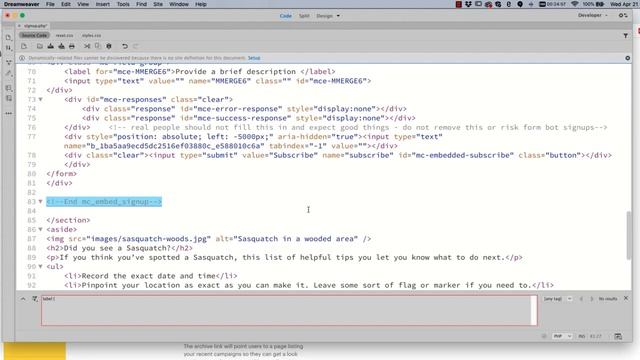Open the sidebar more options ellipsis
This screenshot has width=640, height=360.
point(9,113)
